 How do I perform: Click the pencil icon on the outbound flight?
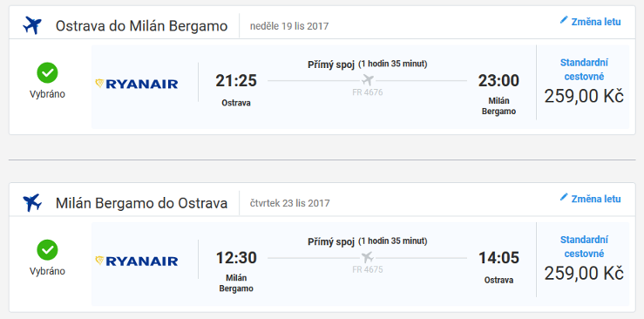click(x=564, y=20)
